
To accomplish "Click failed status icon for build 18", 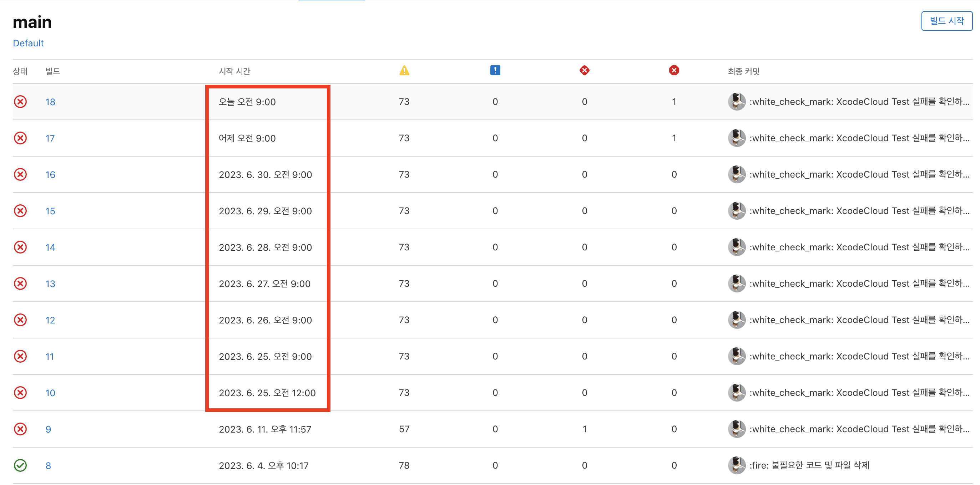I will pos(20,102).
